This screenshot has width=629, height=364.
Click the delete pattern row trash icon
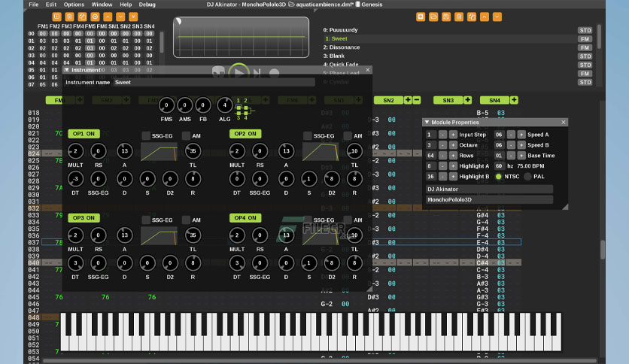pos(69,17)
